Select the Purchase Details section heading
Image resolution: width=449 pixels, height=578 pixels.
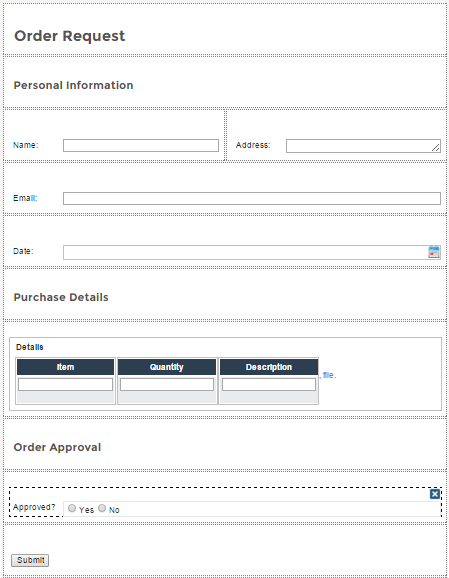coord(61,297)
